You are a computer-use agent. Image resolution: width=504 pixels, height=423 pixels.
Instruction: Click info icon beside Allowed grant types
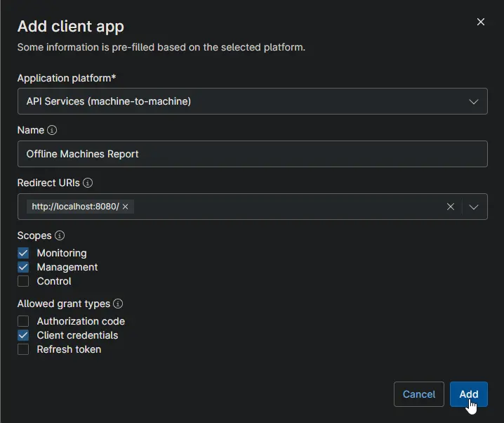coord(118,304)
